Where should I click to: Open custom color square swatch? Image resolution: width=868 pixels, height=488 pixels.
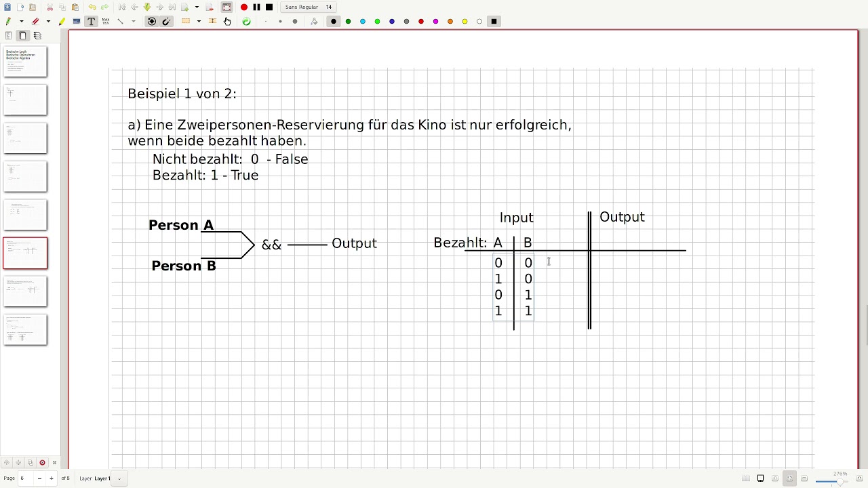[x=494, y=22]
